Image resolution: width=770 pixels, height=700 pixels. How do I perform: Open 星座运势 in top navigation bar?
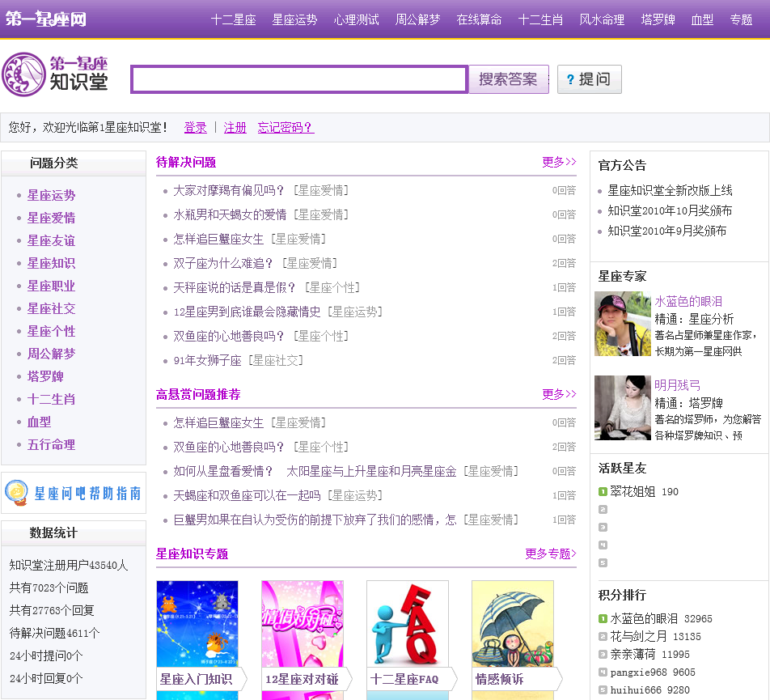294,19
